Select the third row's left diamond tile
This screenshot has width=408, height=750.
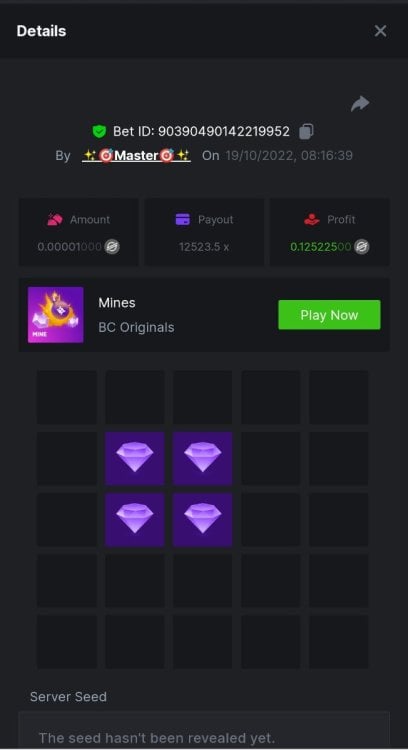135,519
